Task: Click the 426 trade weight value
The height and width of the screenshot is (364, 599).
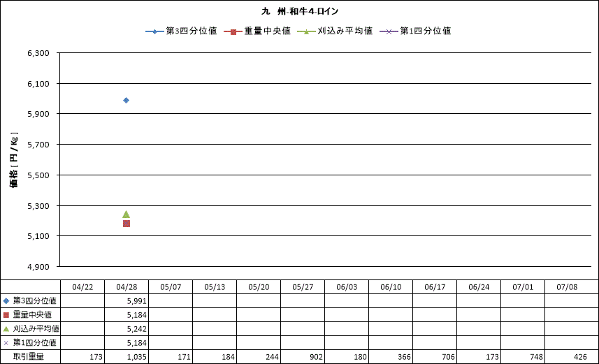Action: click(x=580, y=357)
